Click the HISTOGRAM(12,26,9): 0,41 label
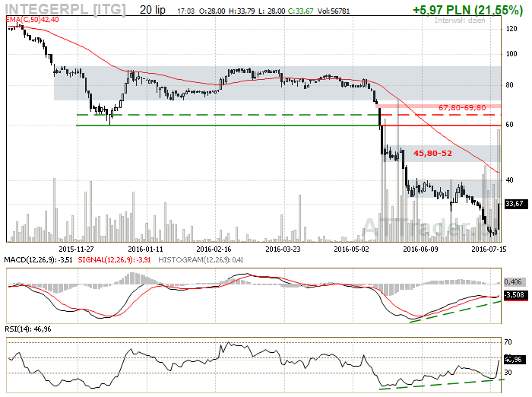 coord(201,260)
